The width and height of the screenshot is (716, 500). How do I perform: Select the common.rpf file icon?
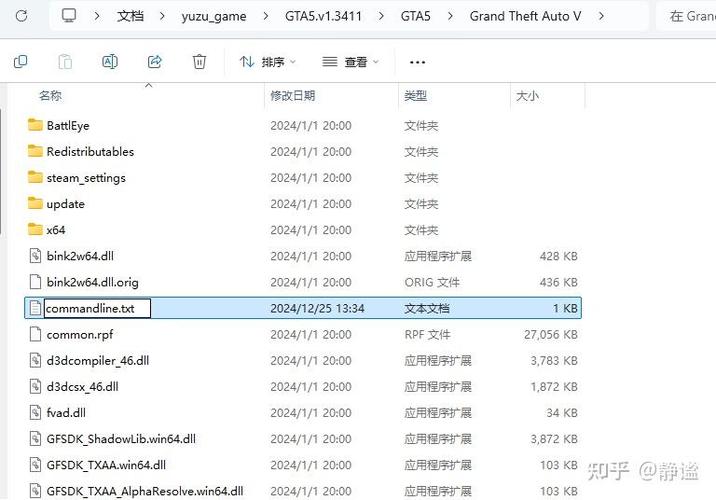point(35,334)
